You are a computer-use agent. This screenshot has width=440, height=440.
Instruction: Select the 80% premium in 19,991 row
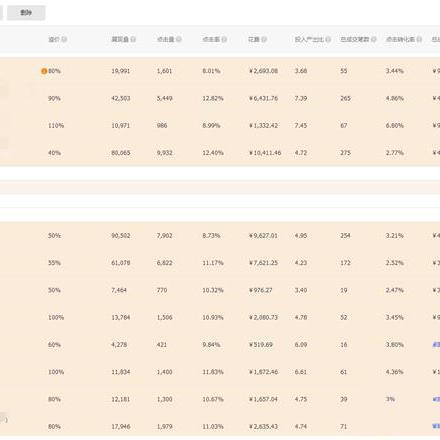54,71
